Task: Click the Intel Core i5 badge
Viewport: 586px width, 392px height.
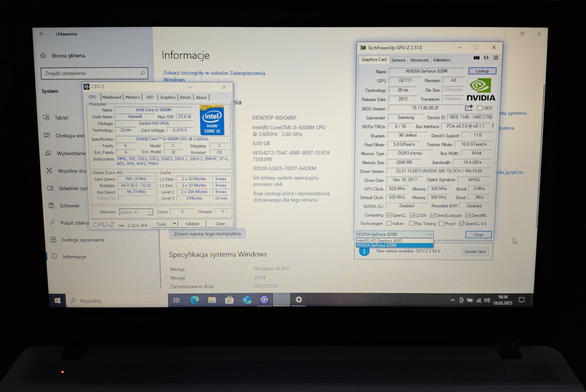Action: [212, 120]
